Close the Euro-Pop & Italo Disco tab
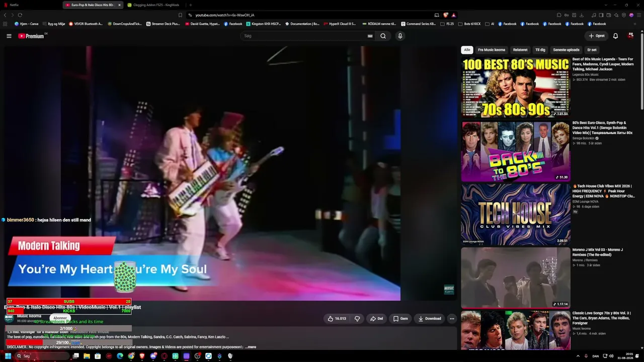This screenshot has height=362, width=644. point(119,5)
